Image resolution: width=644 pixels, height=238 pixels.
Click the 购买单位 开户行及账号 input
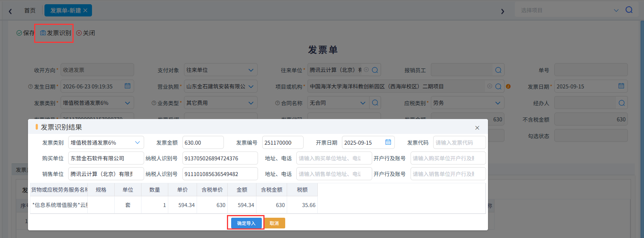pos(448,158)
